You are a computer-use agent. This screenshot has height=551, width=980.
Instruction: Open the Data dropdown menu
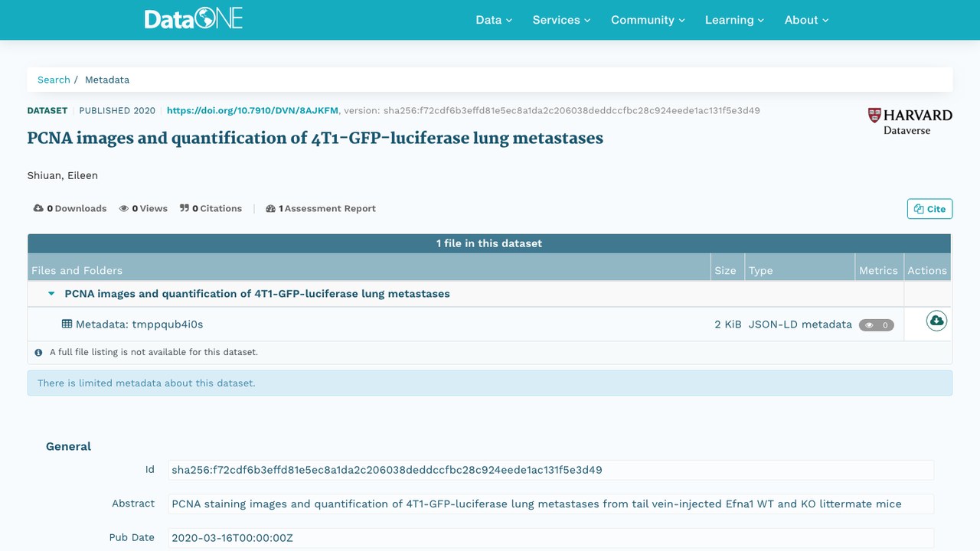point(494,20)
